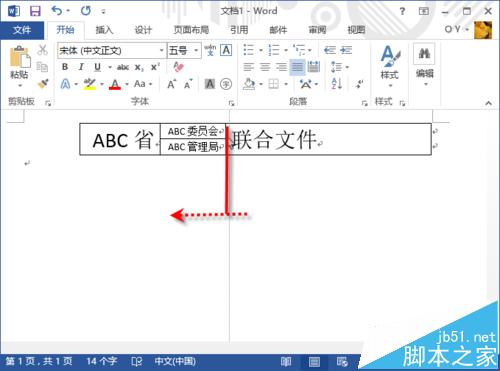Open the phonetic guide tool
Screen dimensions: 500x371
210,50
